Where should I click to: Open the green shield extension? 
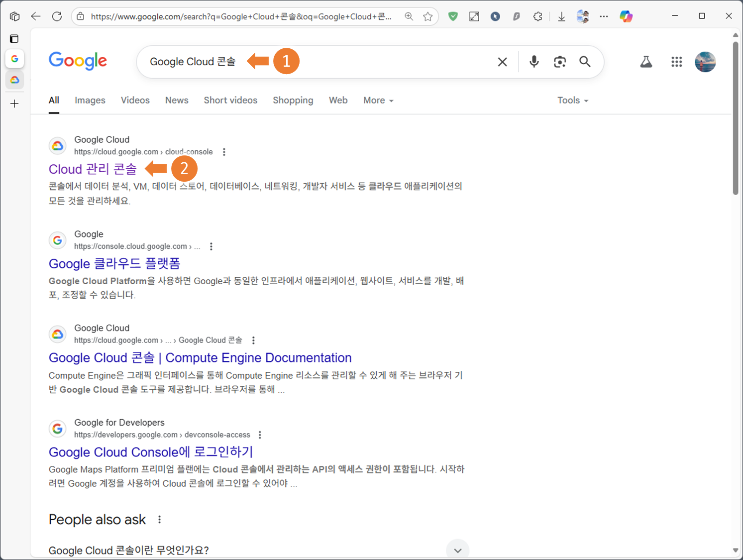pos(453,16)
